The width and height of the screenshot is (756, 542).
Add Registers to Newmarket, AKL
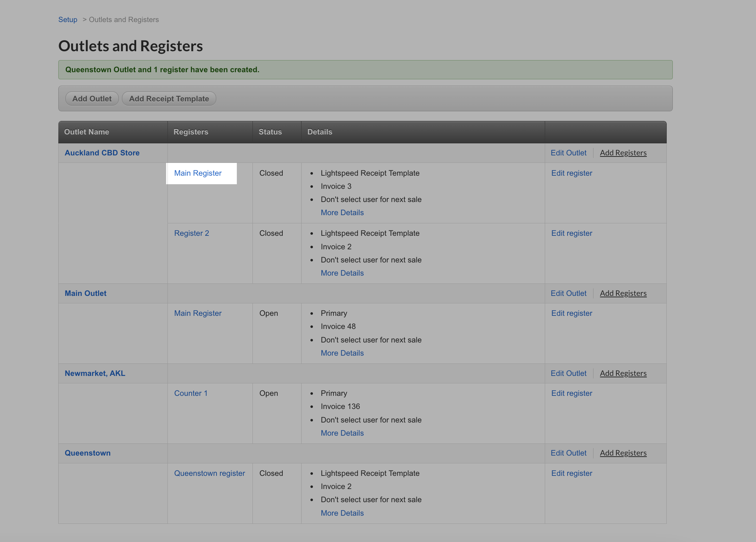(623, 373)
